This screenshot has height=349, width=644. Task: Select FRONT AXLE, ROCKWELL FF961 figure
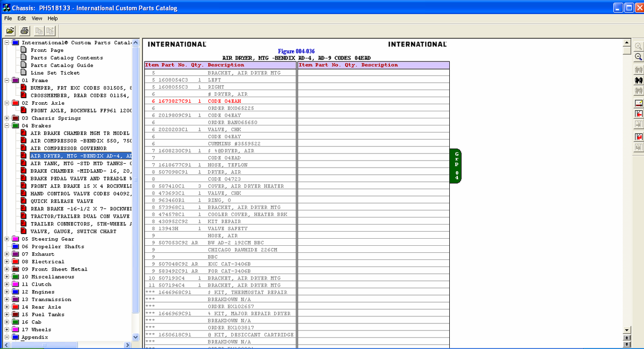(x=81, y=111)
